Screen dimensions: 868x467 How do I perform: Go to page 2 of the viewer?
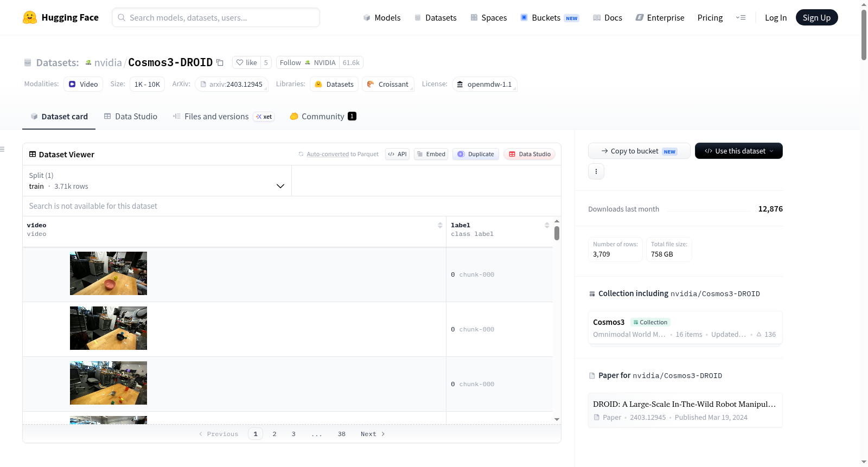275,434
